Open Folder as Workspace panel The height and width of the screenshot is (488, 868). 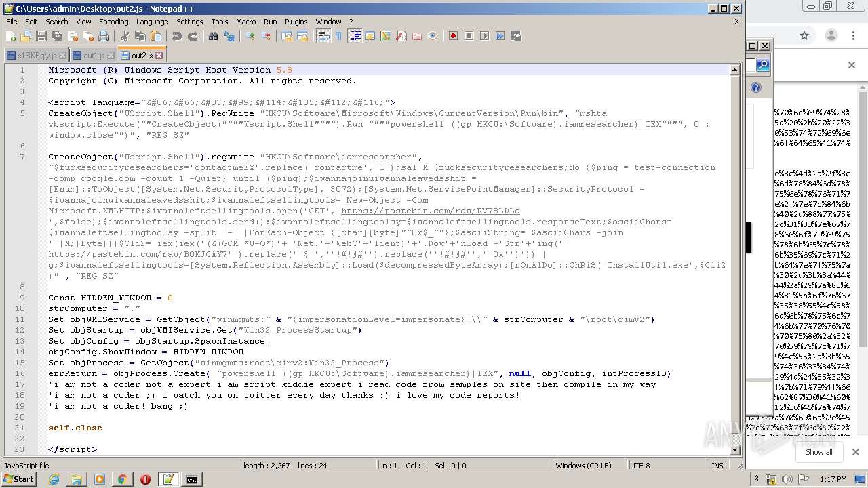(x=417, y=36)
